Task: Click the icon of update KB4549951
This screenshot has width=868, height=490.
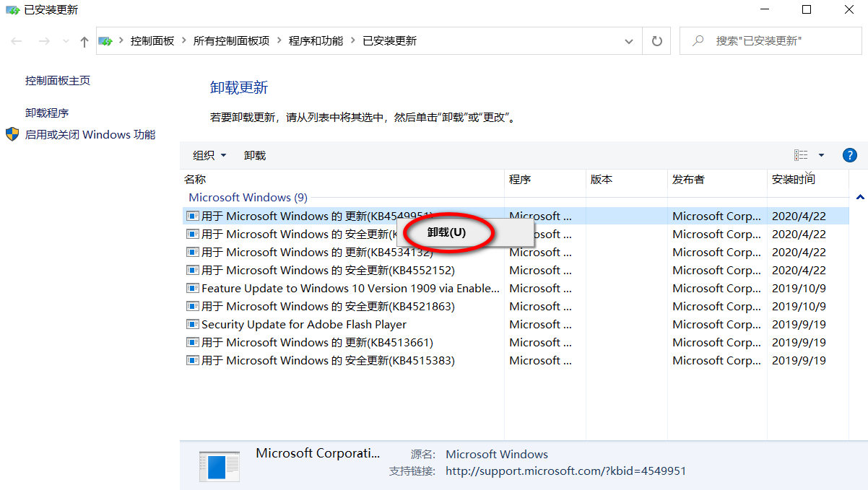Action: (192, 216)
